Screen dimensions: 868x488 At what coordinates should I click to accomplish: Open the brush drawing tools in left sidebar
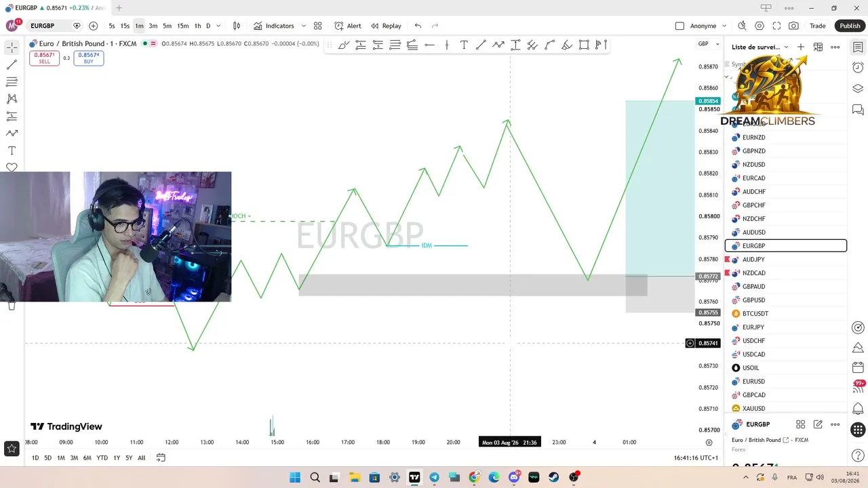pyautogui.click(x=12, y=134)
